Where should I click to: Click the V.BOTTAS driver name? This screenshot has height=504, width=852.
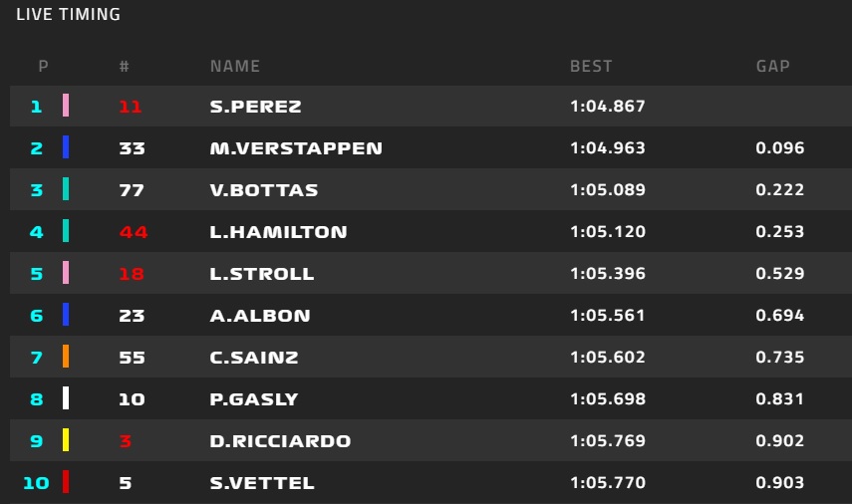(x=264, y=190)
